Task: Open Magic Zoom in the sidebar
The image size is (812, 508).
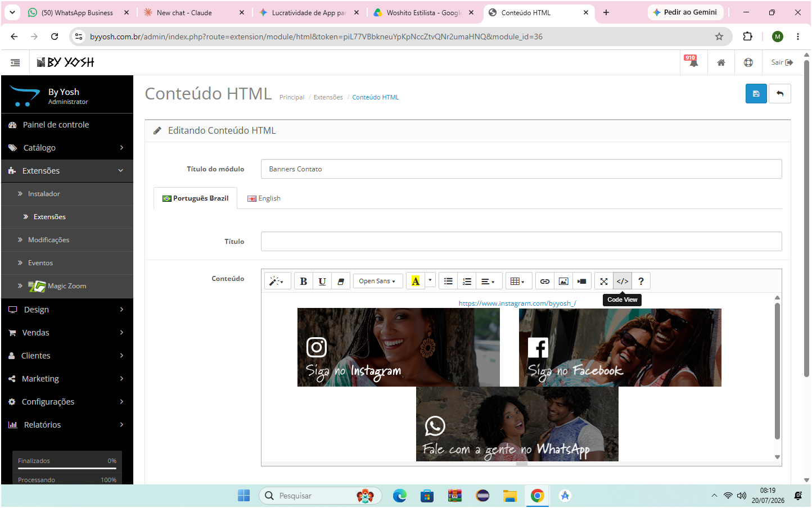Action: tap(67, 286)
